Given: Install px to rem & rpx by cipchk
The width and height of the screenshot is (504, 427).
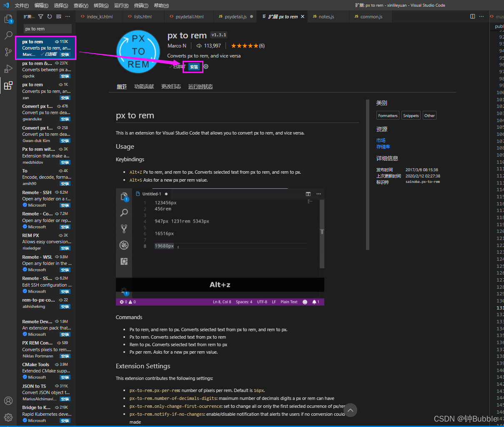Looking at the screenshot, I should pos(65,76).
